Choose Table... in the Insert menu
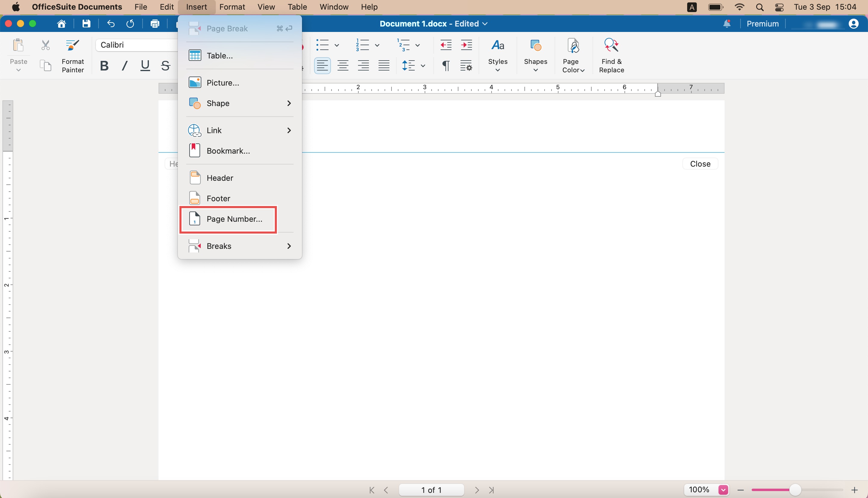The image size is (868, 498). click(x=240, y=56)
